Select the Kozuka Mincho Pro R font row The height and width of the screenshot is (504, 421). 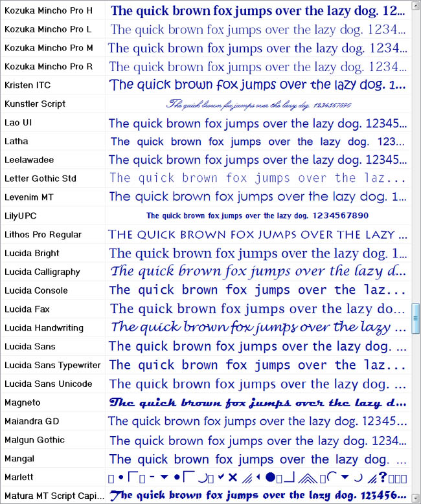206,67
